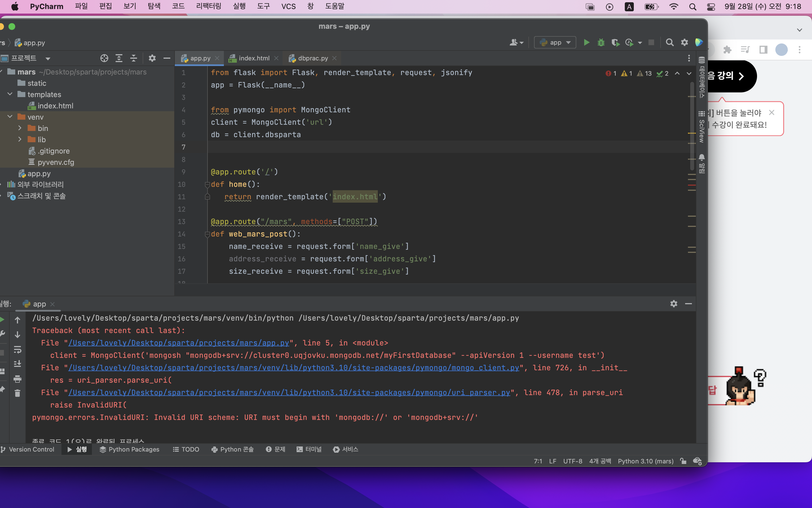The image size is (812, 508).
Task: Run the app configuration with green play button
Action: point(586,42)
